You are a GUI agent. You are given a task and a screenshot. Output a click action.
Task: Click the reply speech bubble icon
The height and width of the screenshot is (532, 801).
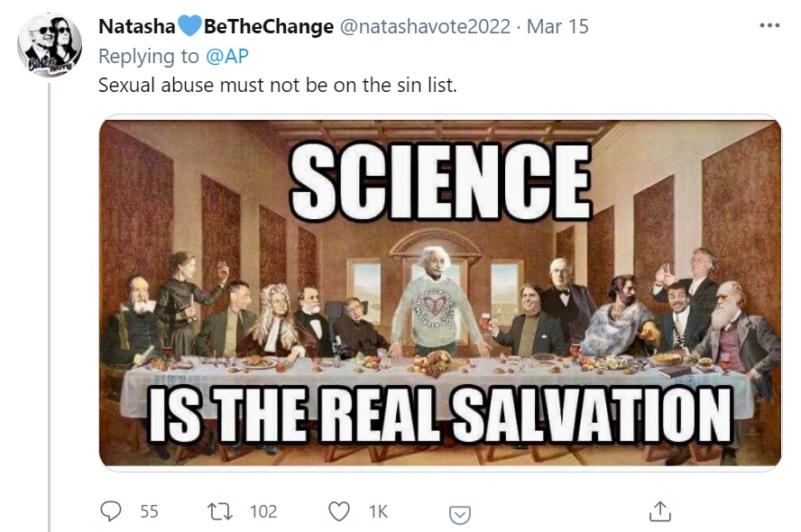pos(110,511)
